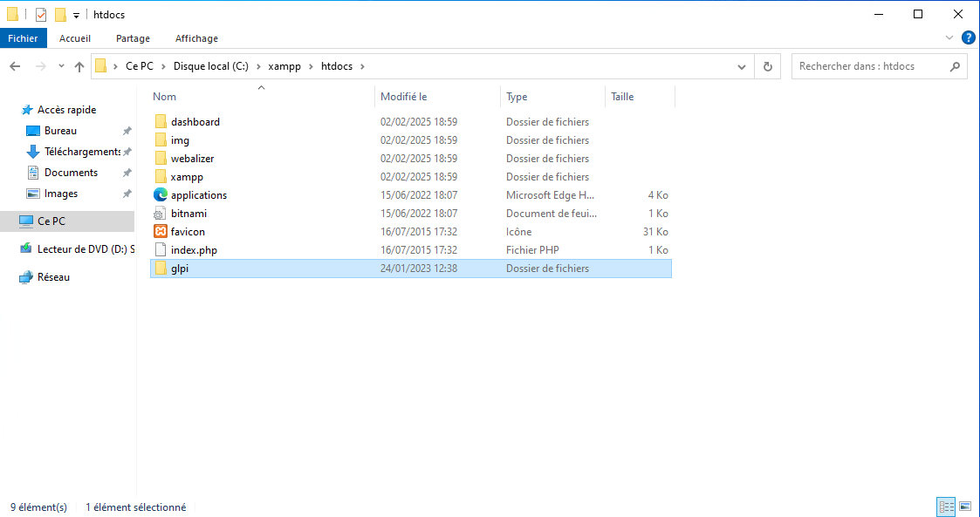This screenshot has height=517, width=980.
Task: Click the search magnifier icon
Action: point(955,66)
